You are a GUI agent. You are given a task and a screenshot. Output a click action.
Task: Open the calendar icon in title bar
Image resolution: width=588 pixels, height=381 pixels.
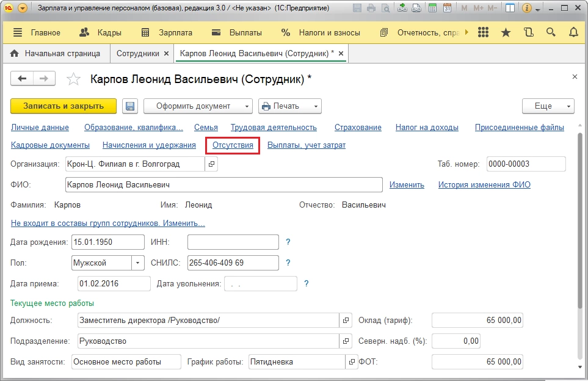(x=447, y=9)
